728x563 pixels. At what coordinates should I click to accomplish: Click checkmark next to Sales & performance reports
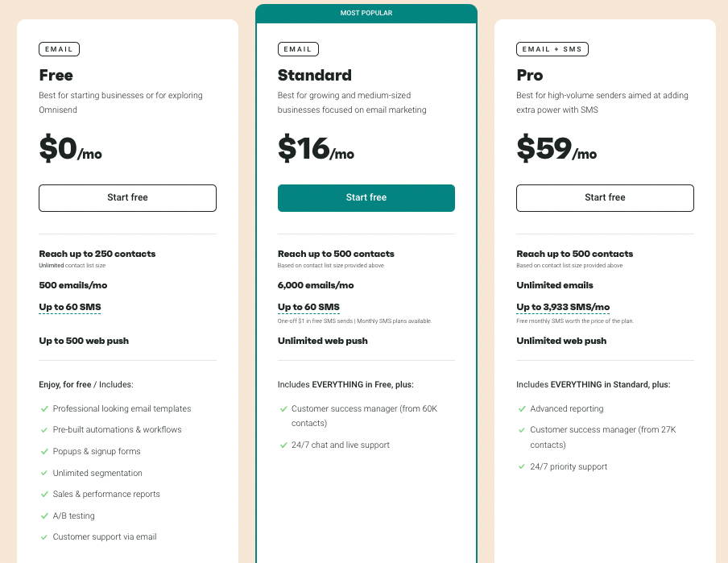(44, 495)
